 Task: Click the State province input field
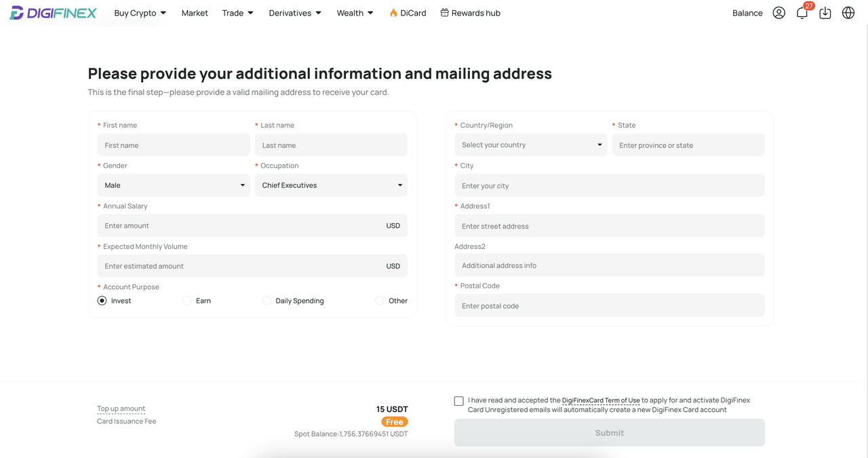(x=688, y=145)
